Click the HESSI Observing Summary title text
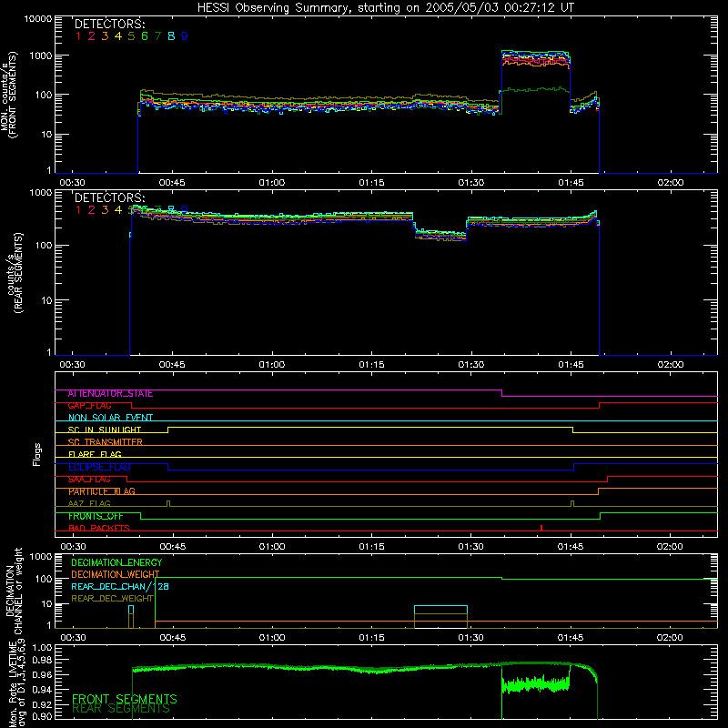 click(x=386, y=7)
